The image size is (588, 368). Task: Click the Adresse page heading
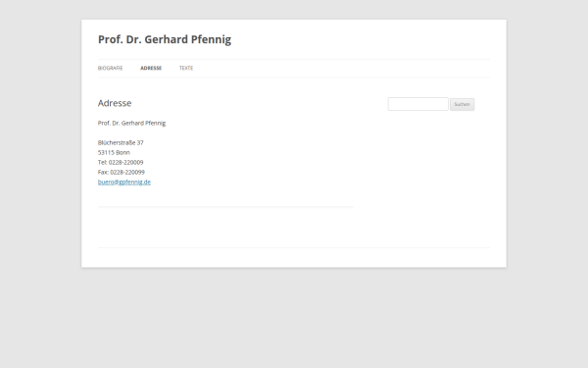115,103
